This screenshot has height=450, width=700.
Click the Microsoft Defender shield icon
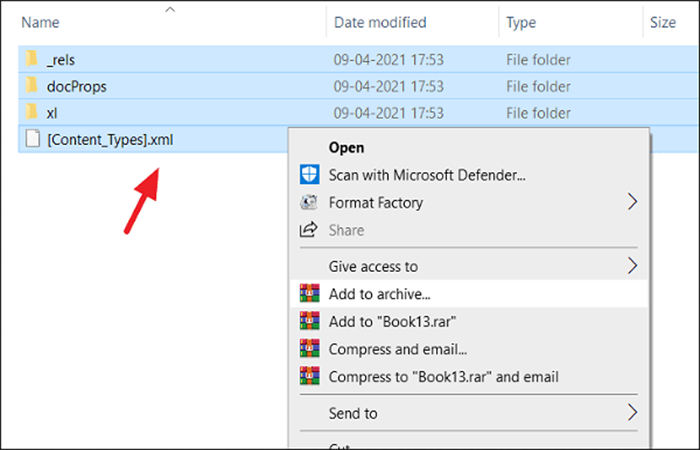pos(309,175)
